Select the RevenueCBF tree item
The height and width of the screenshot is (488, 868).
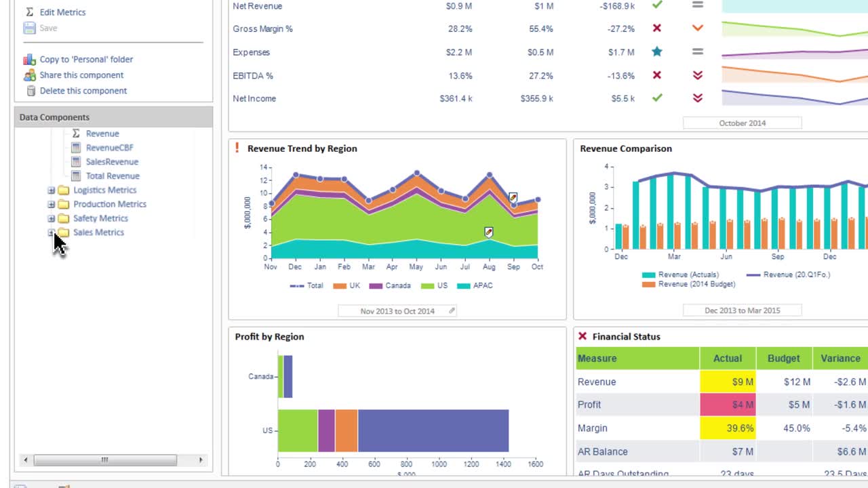point(109,148)
